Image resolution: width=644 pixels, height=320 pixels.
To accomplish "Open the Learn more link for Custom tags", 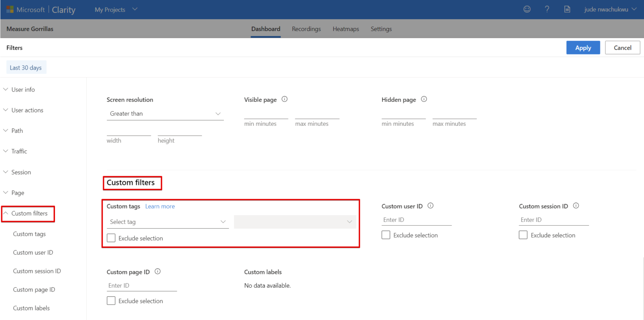I will pyautogui.click(x=160, y=206).
